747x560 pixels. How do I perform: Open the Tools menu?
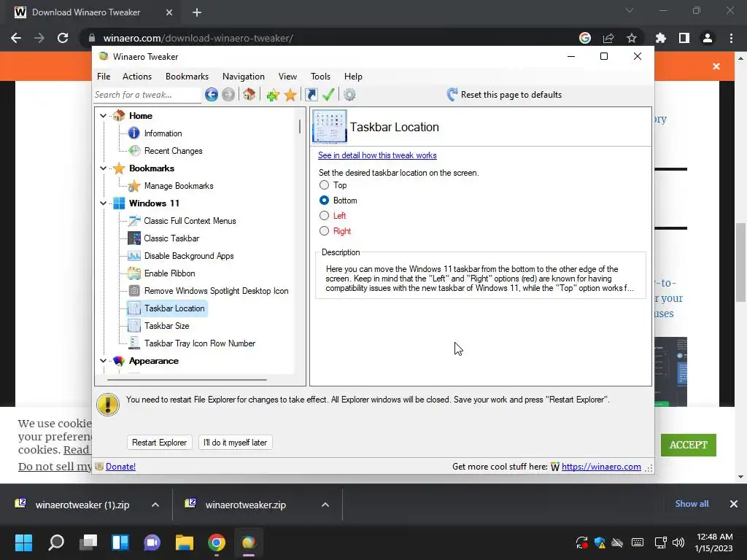tap(320, 76)
